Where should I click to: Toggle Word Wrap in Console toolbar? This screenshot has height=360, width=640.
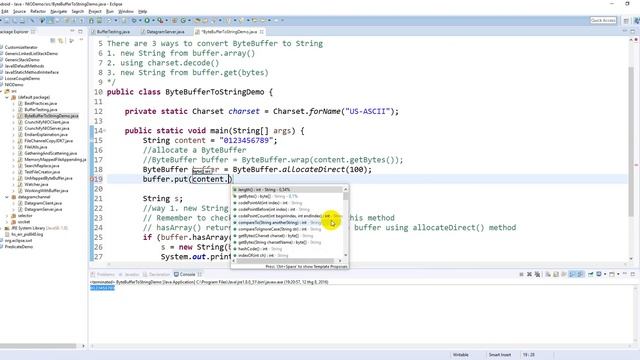click(564, 274)
